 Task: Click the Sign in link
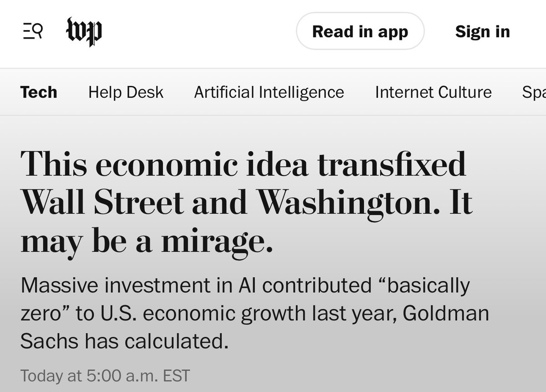point(482,31)
